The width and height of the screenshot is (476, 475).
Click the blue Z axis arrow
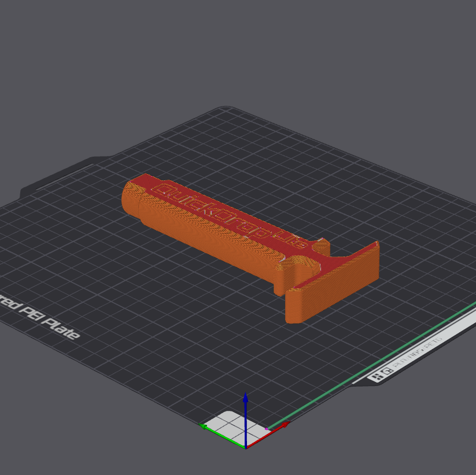click(246, 420)
